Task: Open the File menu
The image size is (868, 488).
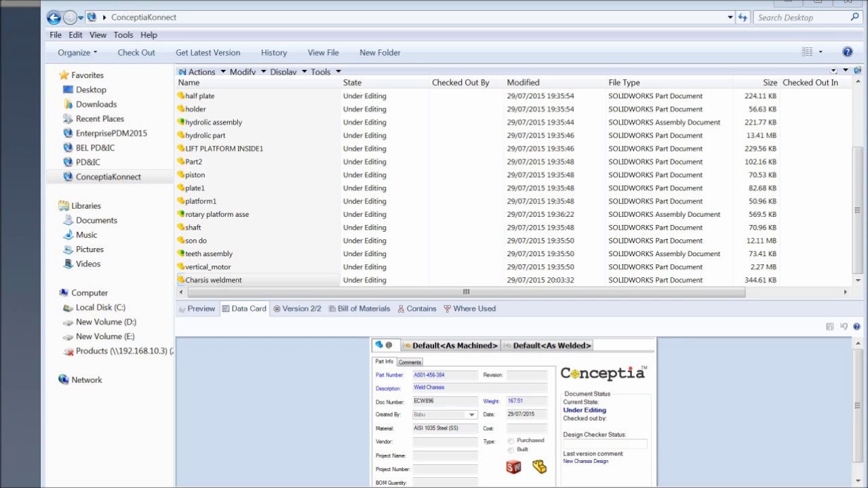Action: tap(56, 35)
